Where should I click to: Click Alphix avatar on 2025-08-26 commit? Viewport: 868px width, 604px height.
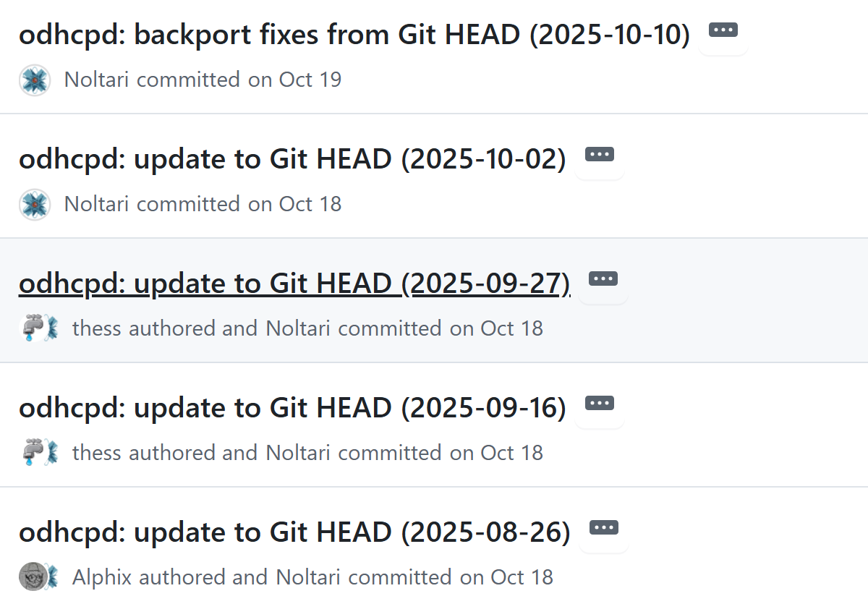pos(30,577)
